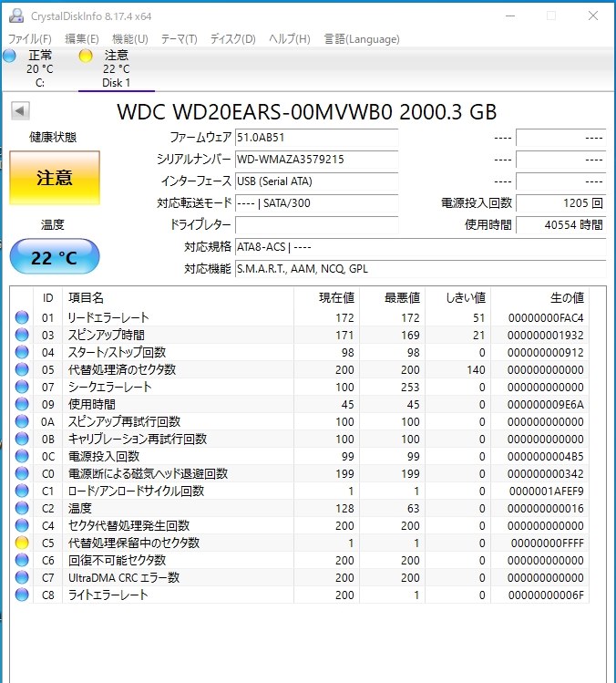Click the しきい値 column header
Image resolution: width=616 pixels, height=683 pixels.
click(x=458, y=298)
